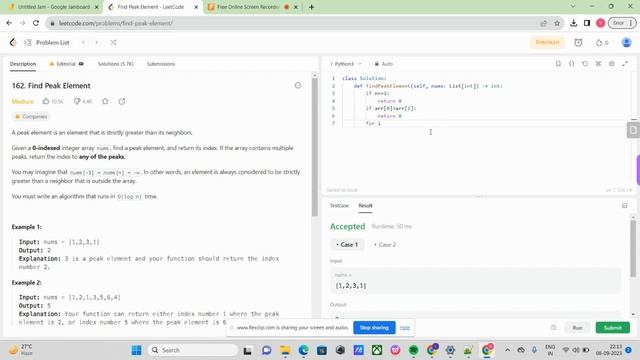Switch to the Testcase tab

tap(339, 206)
